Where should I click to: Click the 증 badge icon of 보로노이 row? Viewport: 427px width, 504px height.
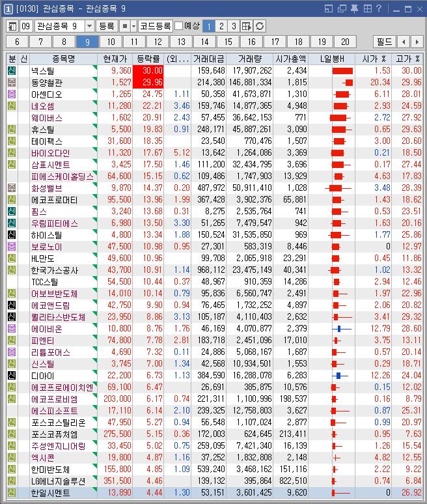click(x=12, y=247)
